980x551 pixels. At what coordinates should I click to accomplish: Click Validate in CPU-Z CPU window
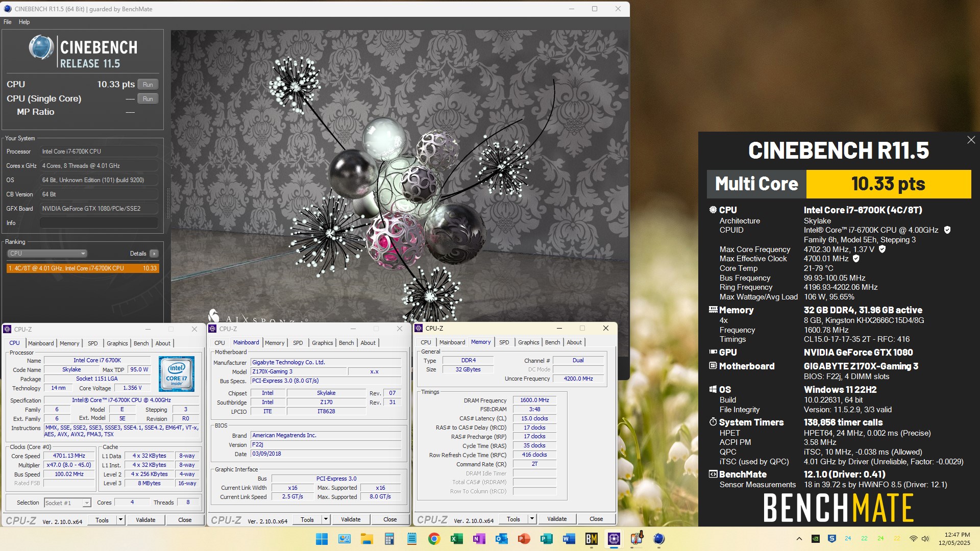click(x=145, y=520)
